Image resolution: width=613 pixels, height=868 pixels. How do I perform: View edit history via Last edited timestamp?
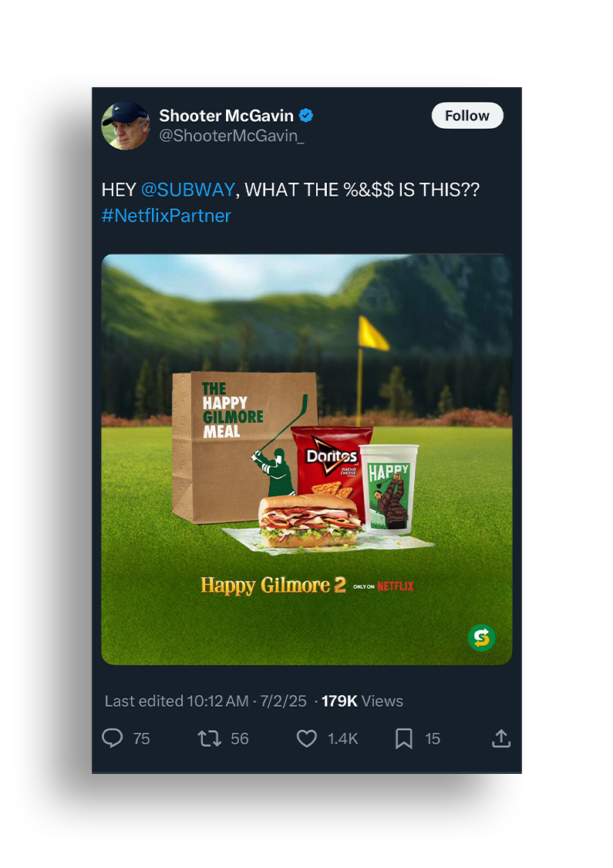(x=205, y=701)
